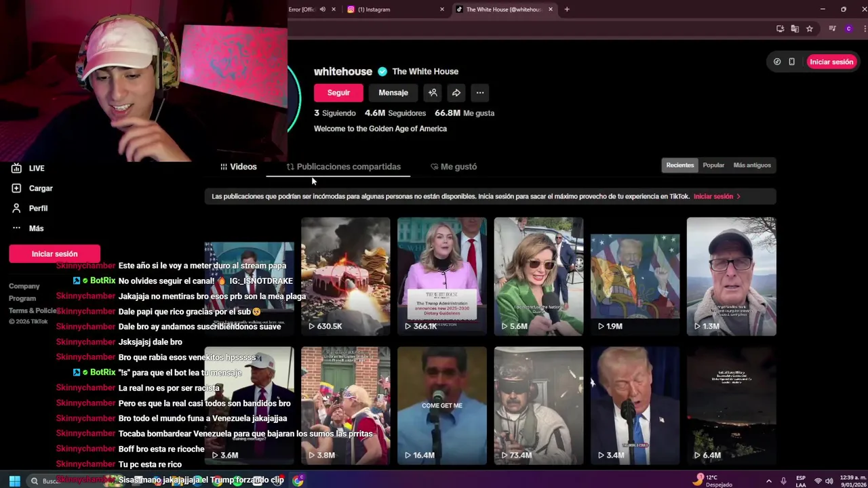Open the media control icon in Chrome toolbar

832,28
